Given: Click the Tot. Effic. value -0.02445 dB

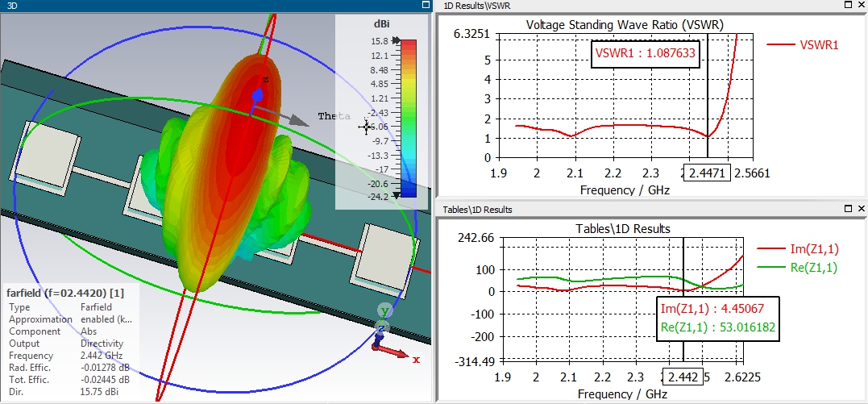Looking at the screenshot, I should pyautogui.click(x=106, y=380).
